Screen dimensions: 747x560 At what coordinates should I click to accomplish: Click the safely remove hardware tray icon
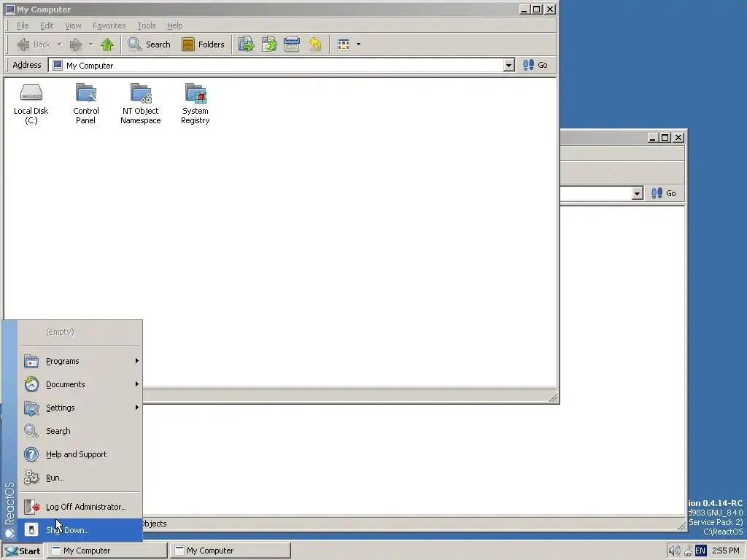tap(688, 551)
